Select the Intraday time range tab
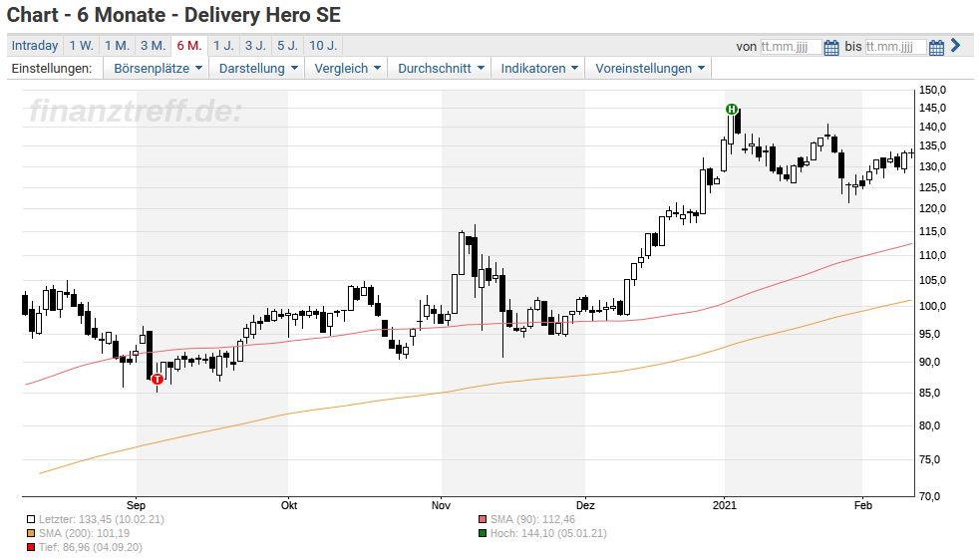Image resolution: width=979 pixels, height=560 pixels. coord(35,46)
